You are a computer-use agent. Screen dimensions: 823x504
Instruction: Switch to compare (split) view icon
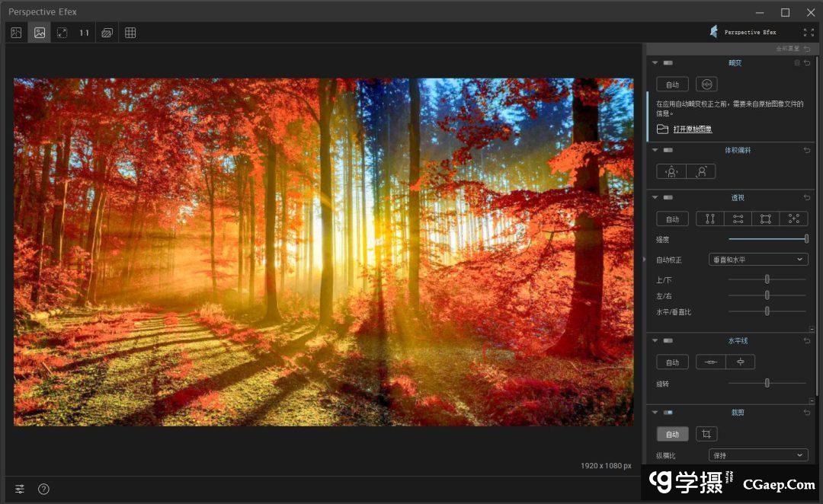point(16,33)
